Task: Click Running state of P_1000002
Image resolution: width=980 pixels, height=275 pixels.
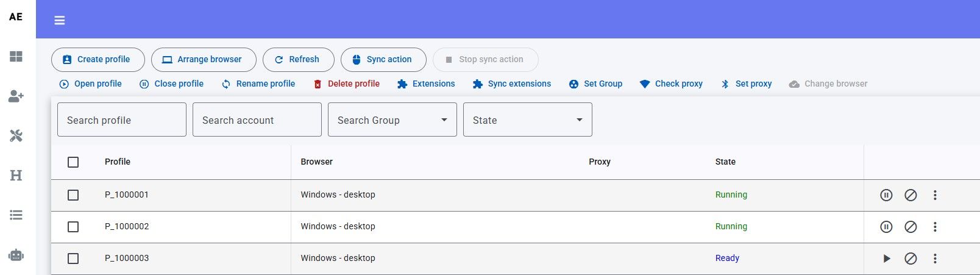Action: click(x=731, y=226)
